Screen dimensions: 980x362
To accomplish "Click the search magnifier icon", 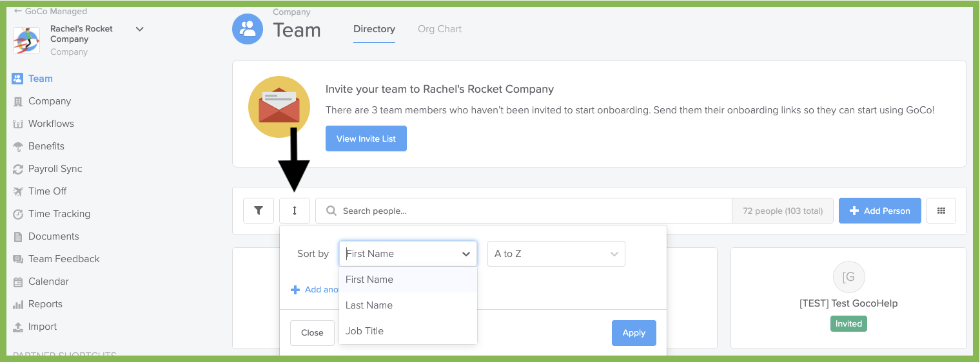I will tap(331, 211).
